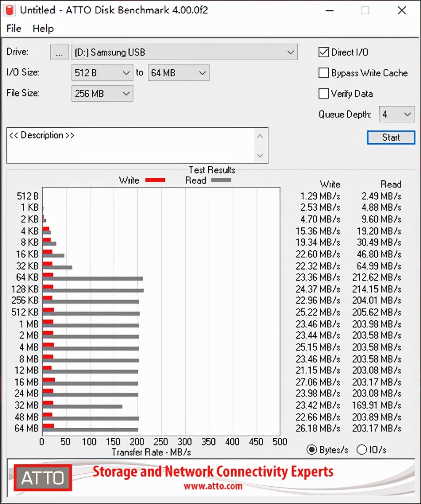
Task: Click the 512 B row label
Action: [28, 196]
